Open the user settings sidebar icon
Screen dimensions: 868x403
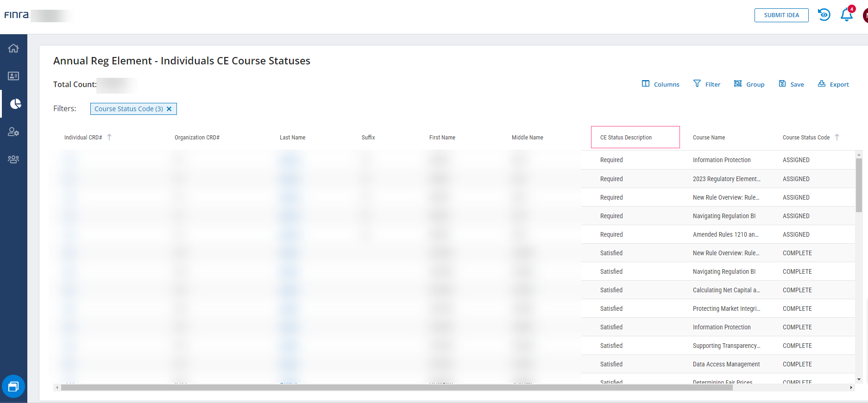[13, 132]
